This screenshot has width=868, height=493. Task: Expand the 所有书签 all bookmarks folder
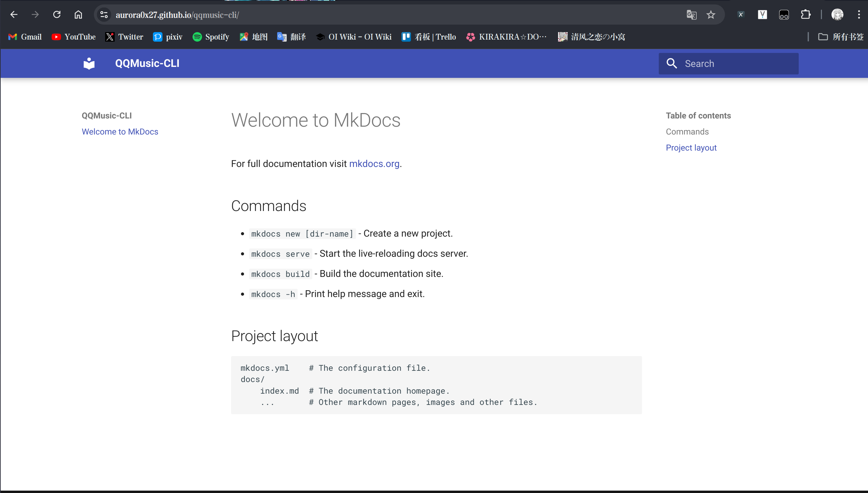[841, 37]
